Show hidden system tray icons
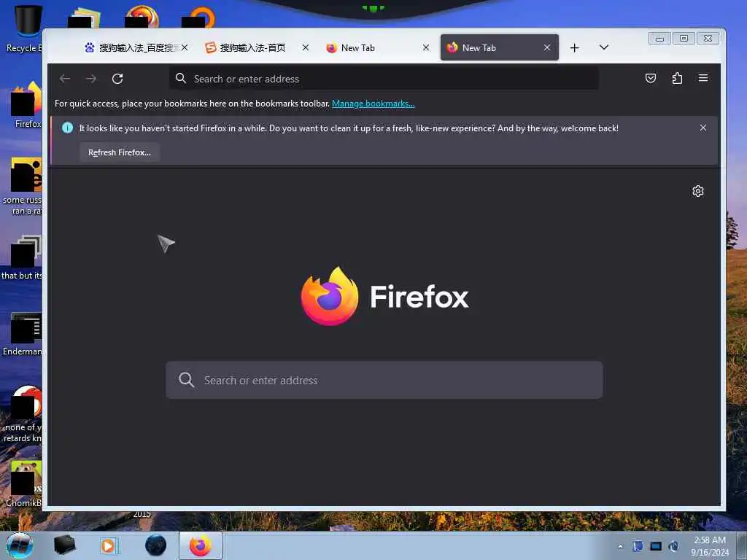747x560 pixels. pyautogui.click(x=620, y=546)
